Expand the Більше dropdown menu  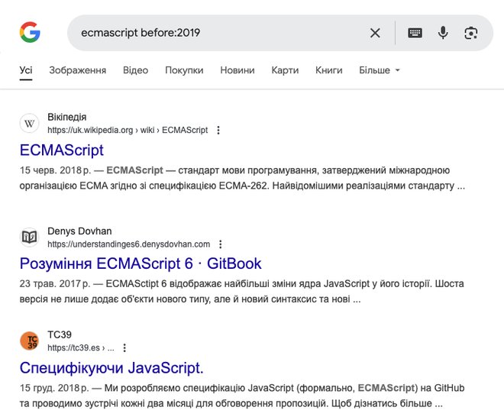point(380,70)
